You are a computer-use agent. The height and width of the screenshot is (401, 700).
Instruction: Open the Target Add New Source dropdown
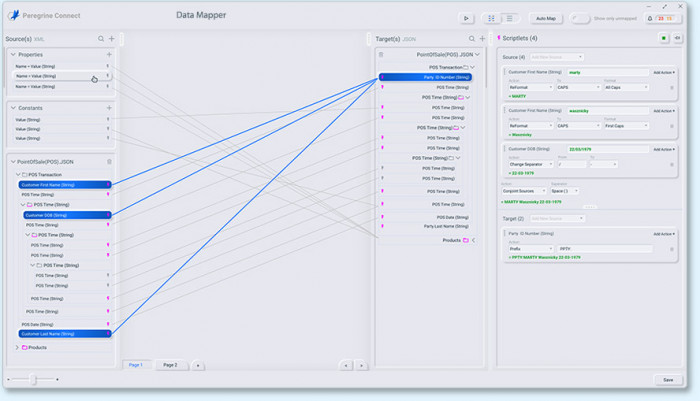(557, 218)
